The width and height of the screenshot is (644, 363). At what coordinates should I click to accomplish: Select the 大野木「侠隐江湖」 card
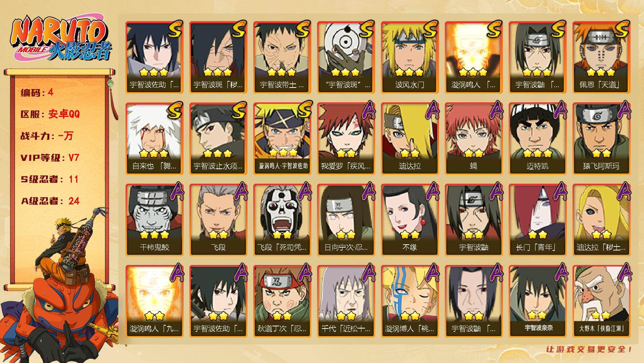601,301
